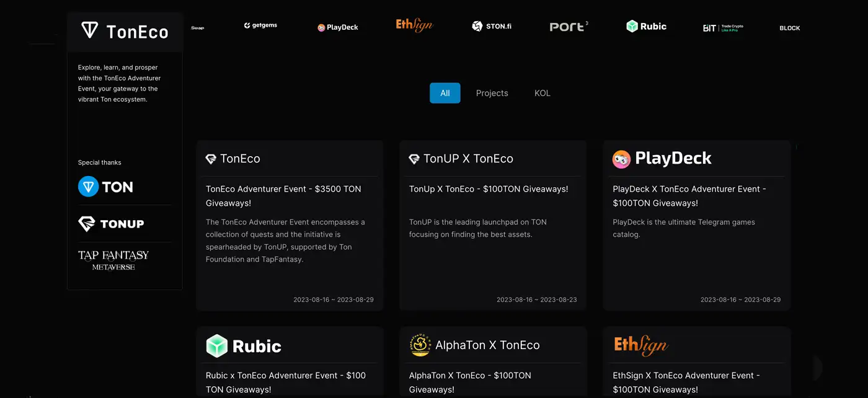Click the TonEco logo in sidebar header

125,31
